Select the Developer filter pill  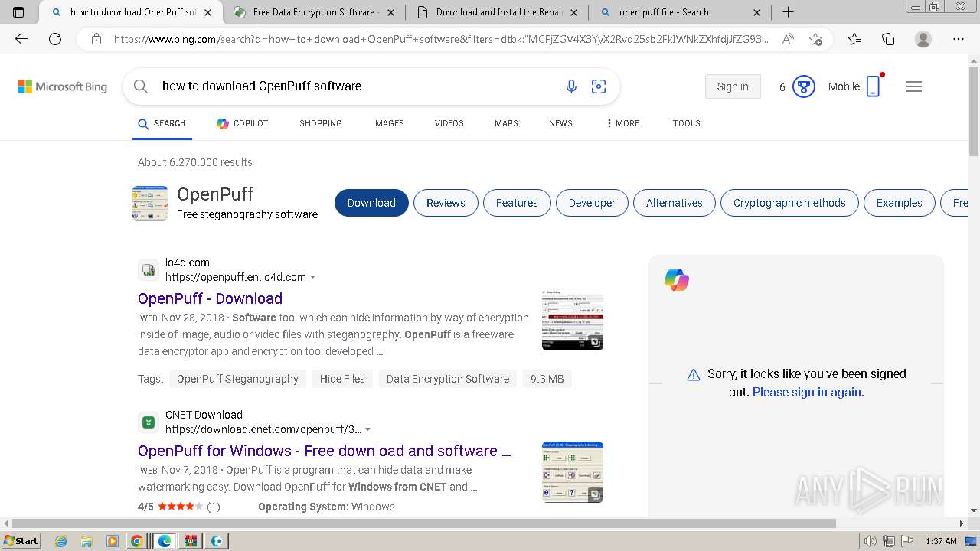tap(592, 203)
